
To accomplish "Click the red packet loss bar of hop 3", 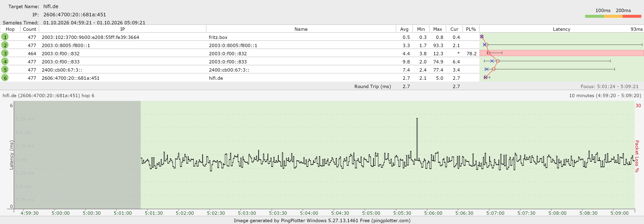I will click(x=562, y=53).
